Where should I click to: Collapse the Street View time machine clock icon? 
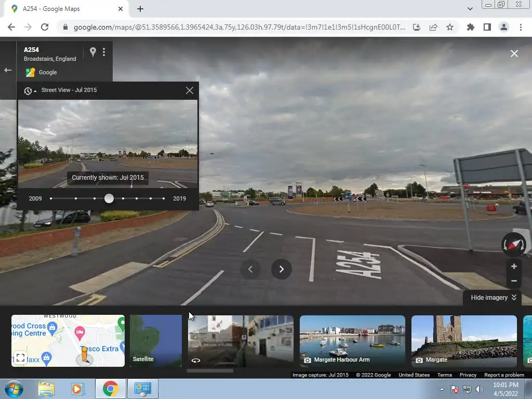30,90
